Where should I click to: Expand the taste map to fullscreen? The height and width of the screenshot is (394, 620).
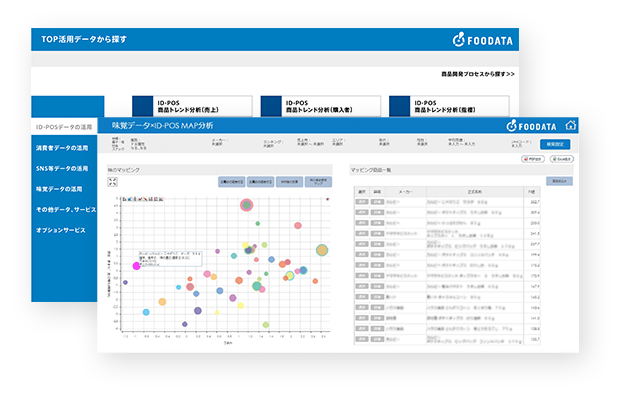coord(113,182)
